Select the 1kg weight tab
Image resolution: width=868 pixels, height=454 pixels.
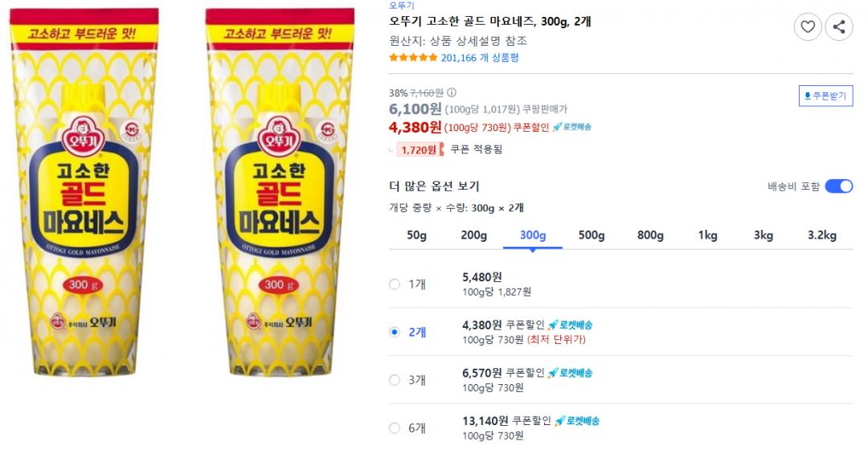[x=707, y=235]
